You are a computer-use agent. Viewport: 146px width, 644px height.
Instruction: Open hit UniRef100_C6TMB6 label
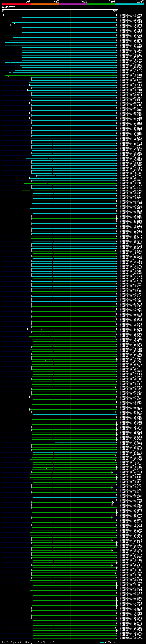tap(131, 30)
